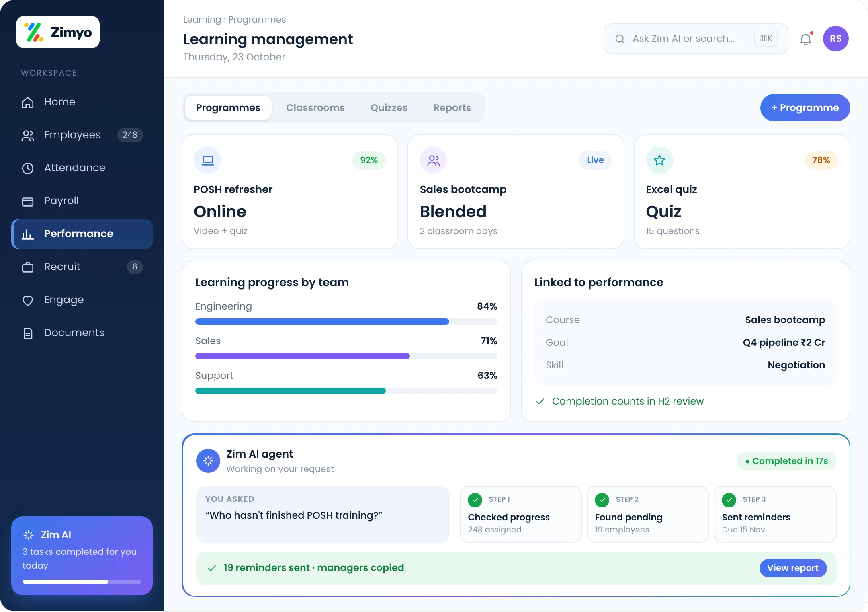Click the Step 3 green checkmark
868x612 pixels.
point(729,500)
